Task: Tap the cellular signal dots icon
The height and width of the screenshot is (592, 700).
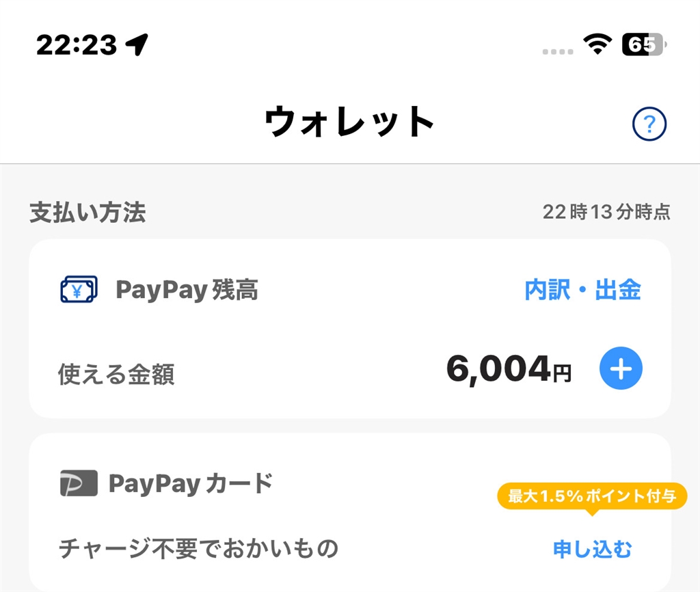Action: [557, 51]
